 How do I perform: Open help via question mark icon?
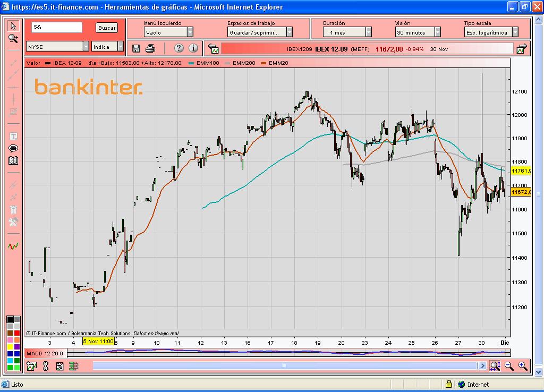[178, 48]
